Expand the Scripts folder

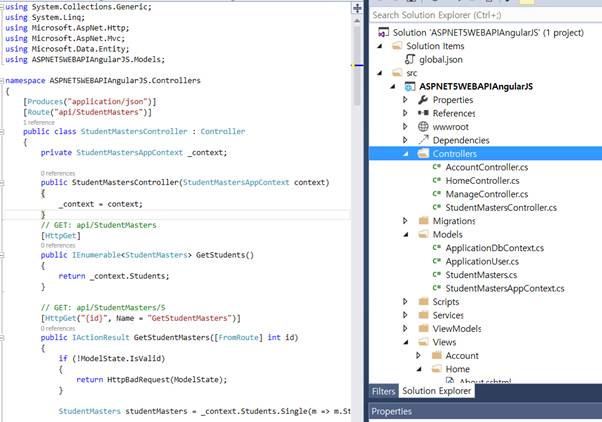coord(405,301)
